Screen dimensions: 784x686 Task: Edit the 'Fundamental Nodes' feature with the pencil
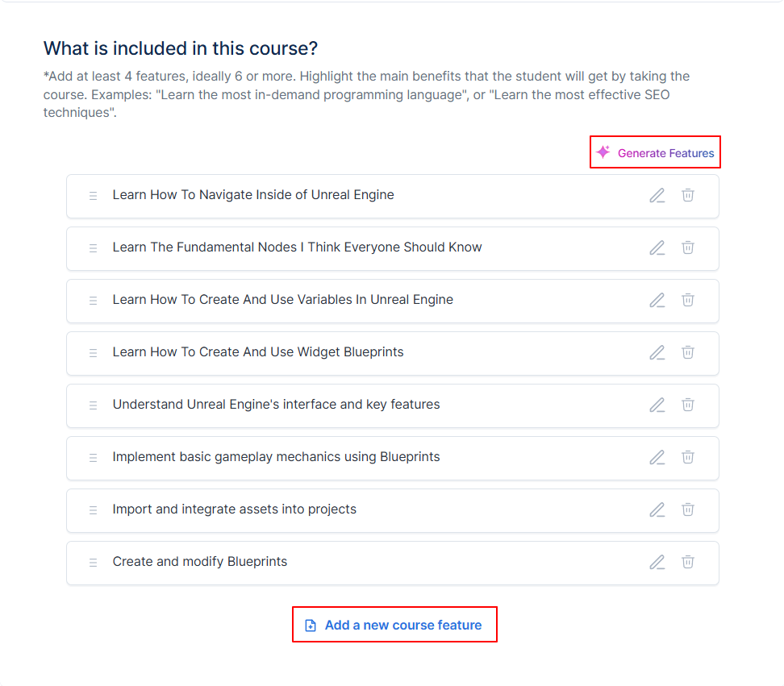(657, 247)
